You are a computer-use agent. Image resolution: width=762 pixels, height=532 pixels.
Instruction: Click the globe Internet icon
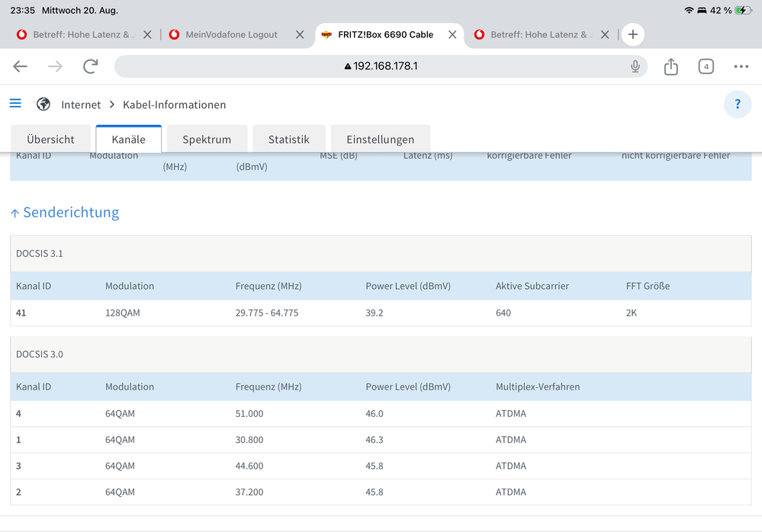tap(43, 104)
